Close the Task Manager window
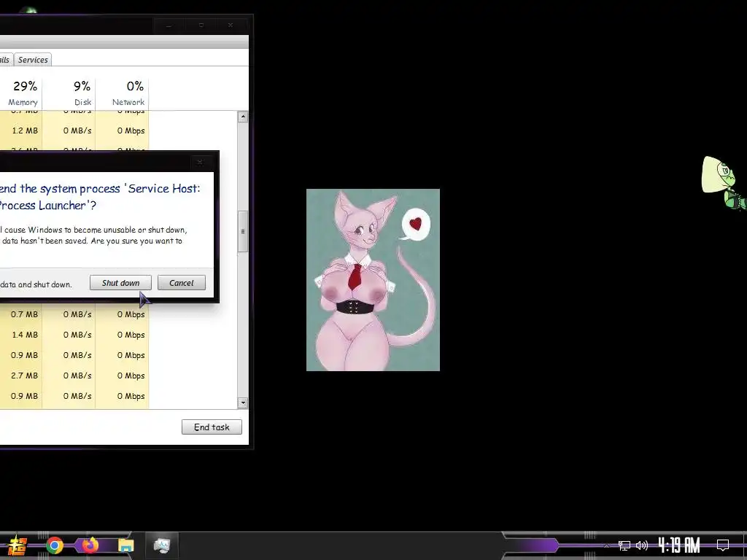747x560 pixels. click(x=231, y=26)
